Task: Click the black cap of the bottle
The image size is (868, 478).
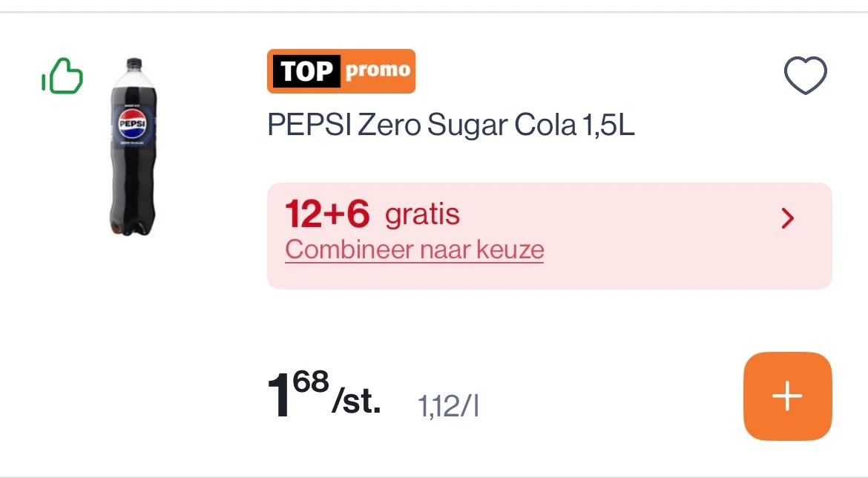Action: tap(133, 65)
